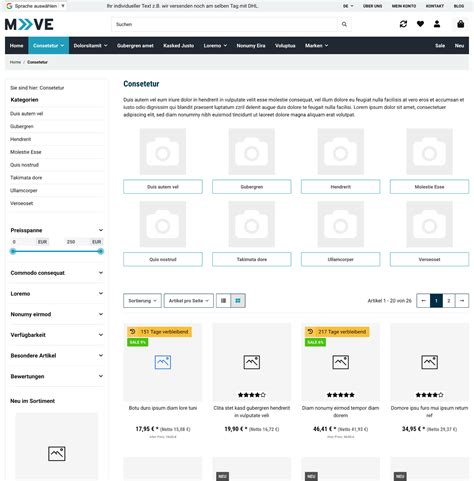The image size is (474, 481).
Task: Click the right price range slider handle
Action: click(x=100, y=251)
